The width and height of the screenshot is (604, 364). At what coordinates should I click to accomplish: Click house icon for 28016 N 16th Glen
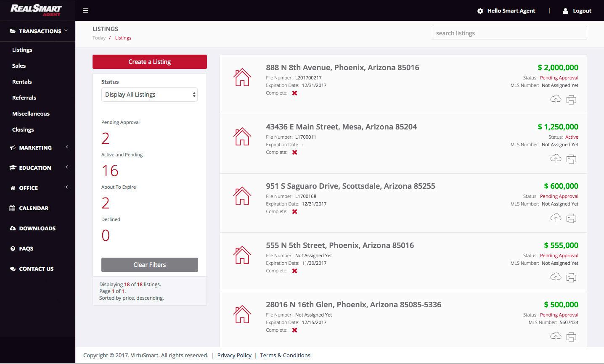(x=242, y=314)
